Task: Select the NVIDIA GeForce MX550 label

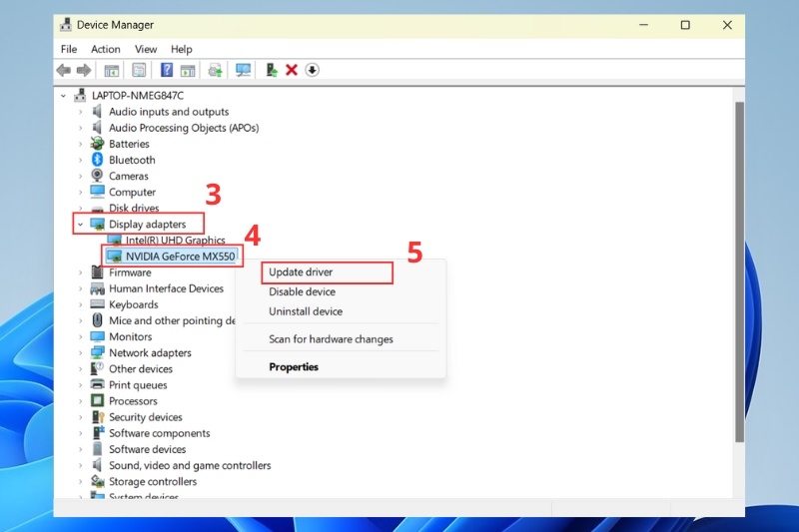Action: (x=181, y=257)
